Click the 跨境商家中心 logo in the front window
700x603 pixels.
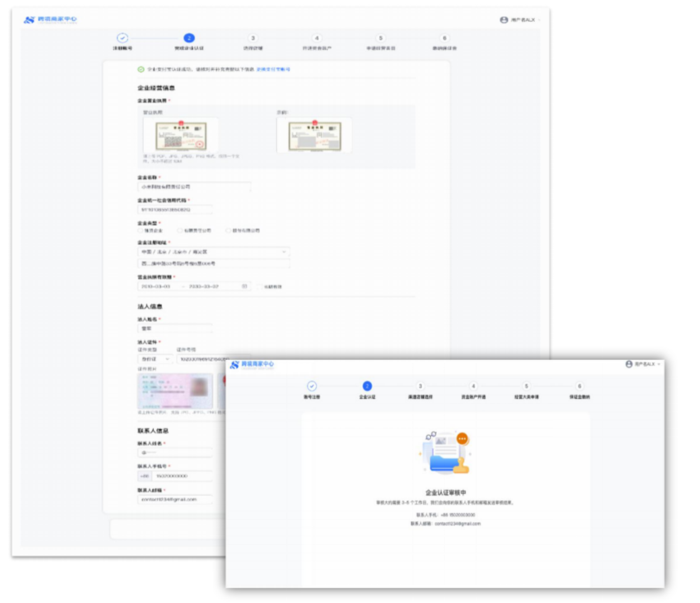click(252, 364)
